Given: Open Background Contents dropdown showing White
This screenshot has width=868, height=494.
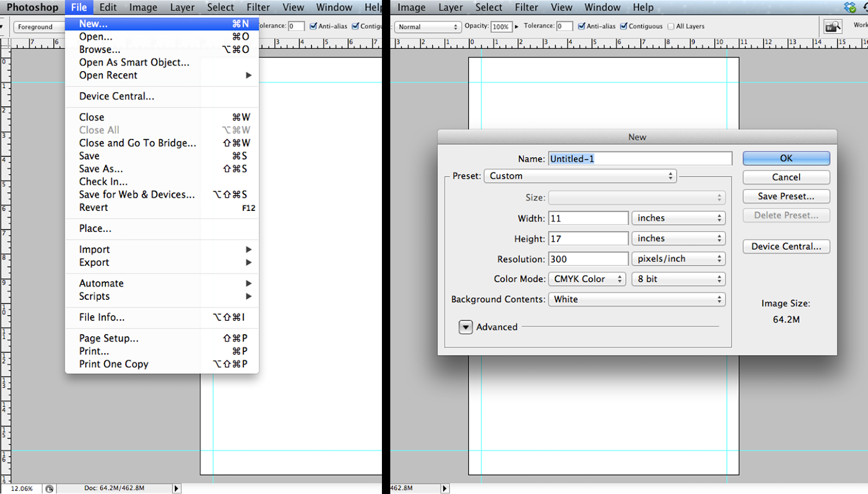Looking at the screenshot, I should click(637, 299).
